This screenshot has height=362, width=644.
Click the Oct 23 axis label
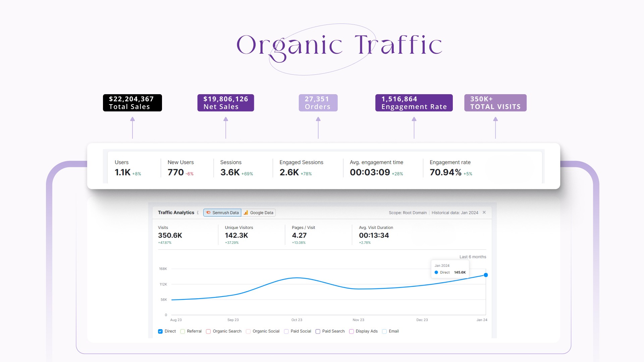tap(297, 320)
